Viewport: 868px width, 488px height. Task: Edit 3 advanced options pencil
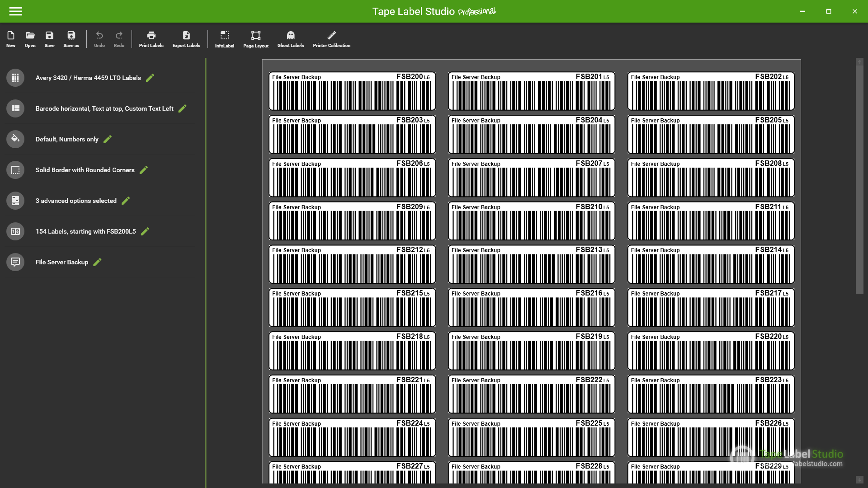pyautogui.click(x=126, y=201)
